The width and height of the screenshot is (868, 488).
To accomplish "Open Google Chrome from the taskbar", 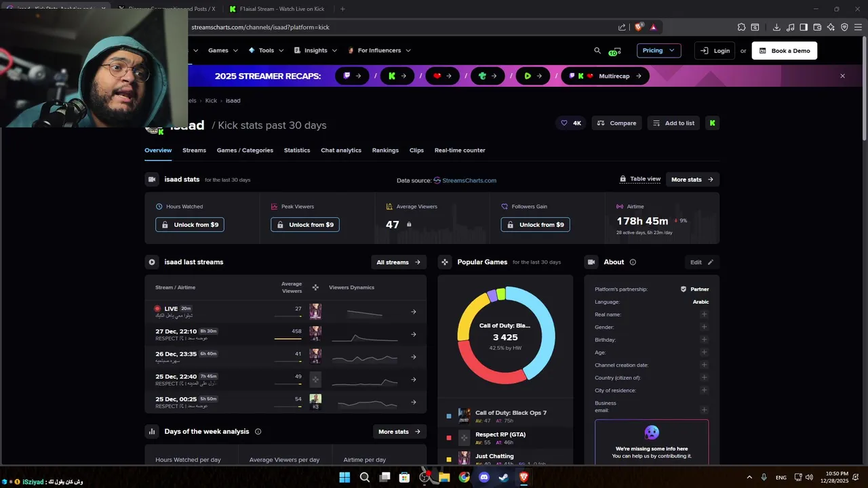I will [x=464, y=477].
